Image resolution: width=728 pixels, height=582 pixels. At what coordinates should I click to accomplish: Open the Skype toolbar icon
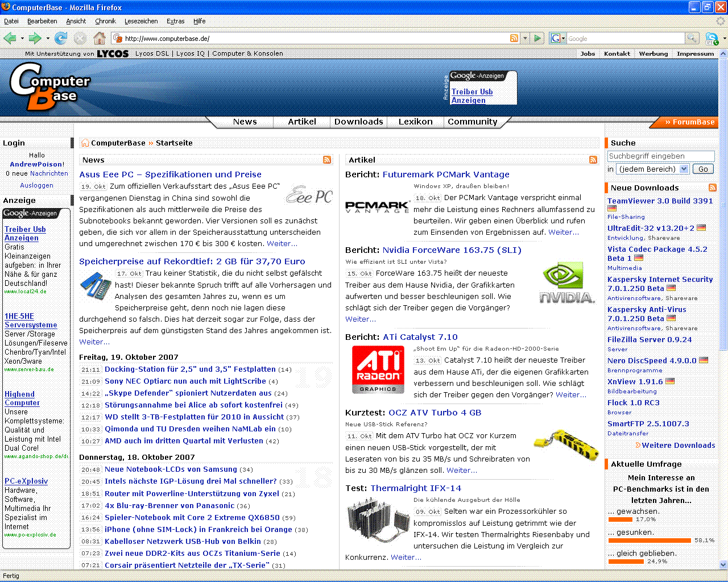coord(712,38)
